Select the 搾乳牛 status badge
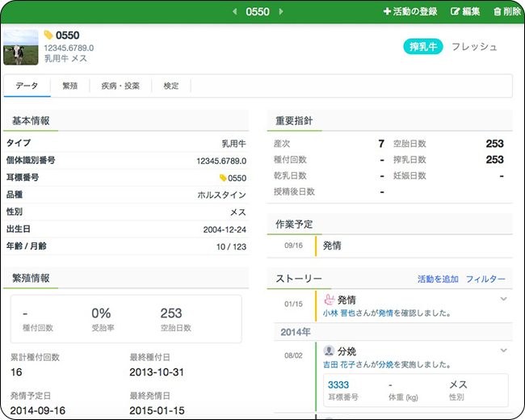 (423, 47)
